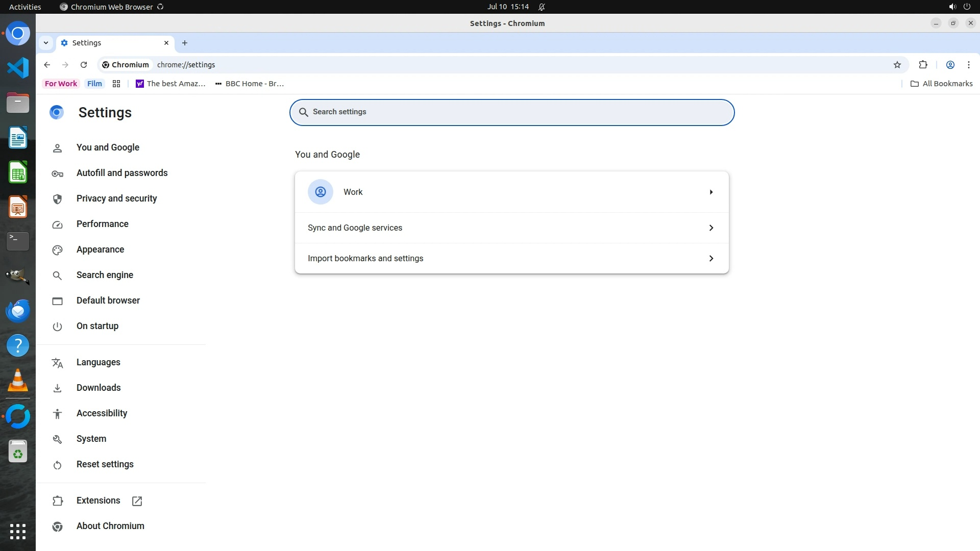Expand the tab search dropdown arrow
The width and height of the screenshot is (980, 551).
(x=46, y=43)
